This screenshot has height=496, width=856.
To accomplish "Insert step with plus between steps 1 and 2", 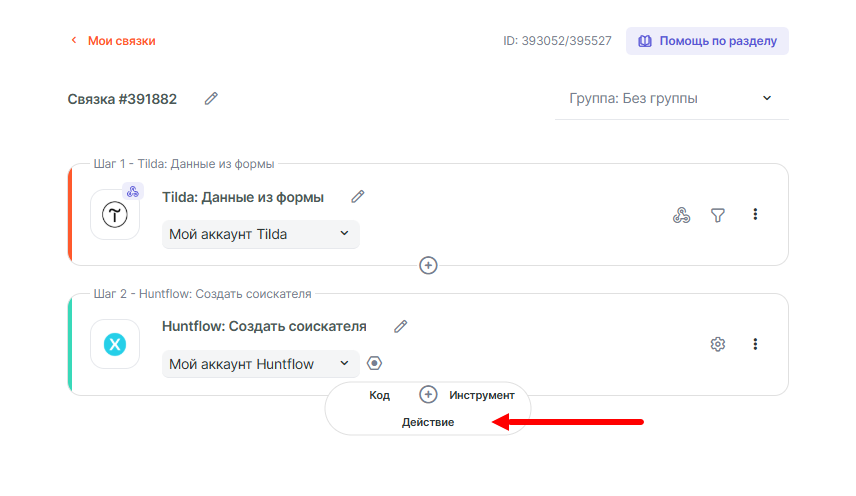I will coord(428,265).
